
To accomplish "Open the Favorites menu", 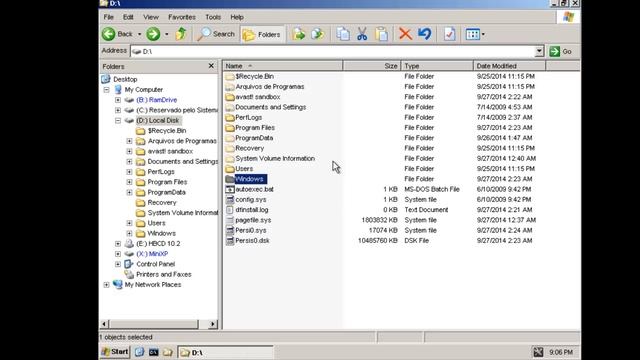I will (182, 17).
